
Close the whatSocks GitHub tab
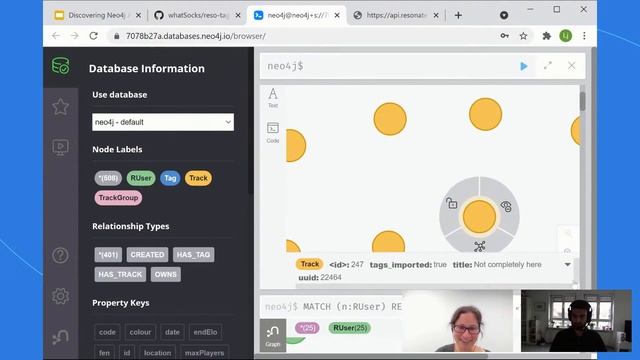tap(238, 16)
